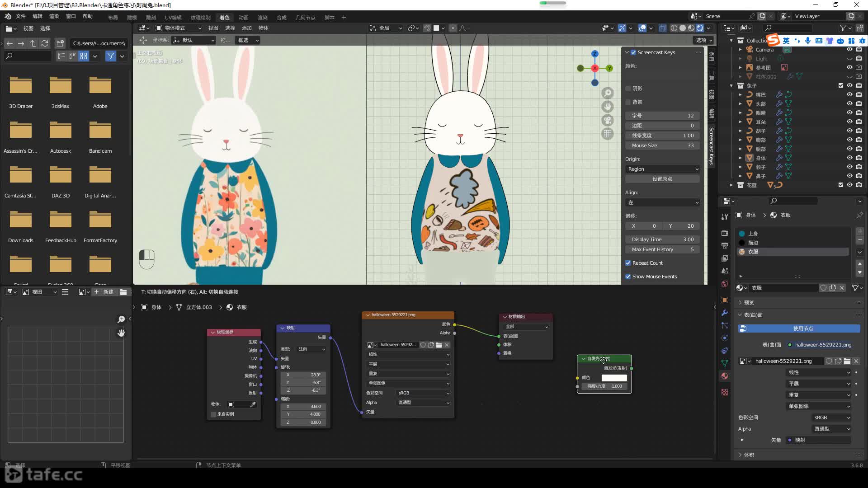868x488 pixels.
Task: Open the Texture properties checker tab
Action: (x=725, y=392)
